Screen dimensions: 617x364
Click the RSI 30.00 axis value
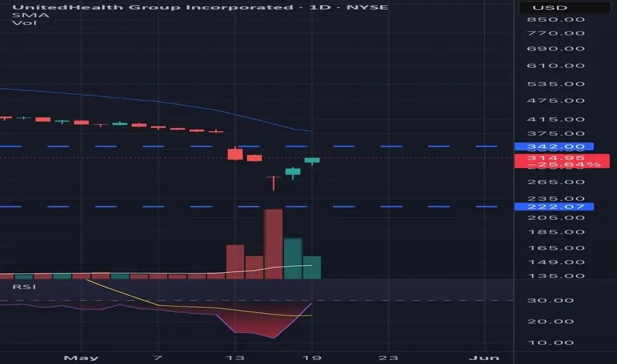[550, 300]
